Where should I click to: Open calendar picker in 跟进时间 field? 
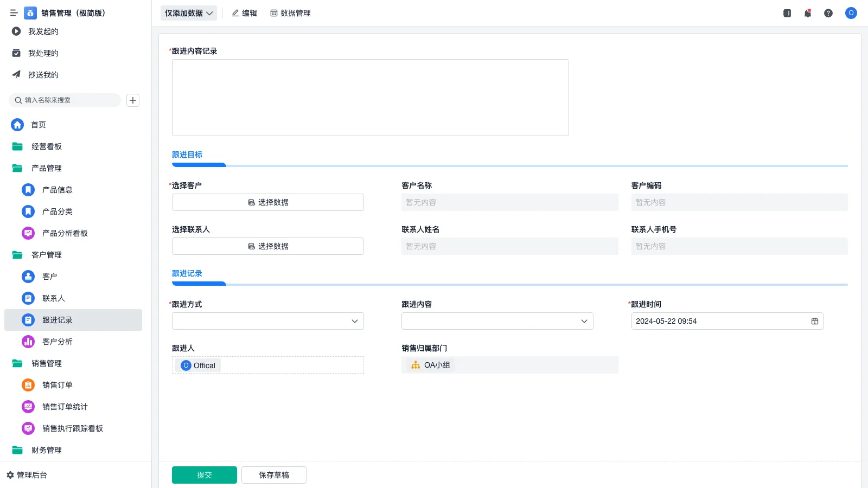pos(814,321)
